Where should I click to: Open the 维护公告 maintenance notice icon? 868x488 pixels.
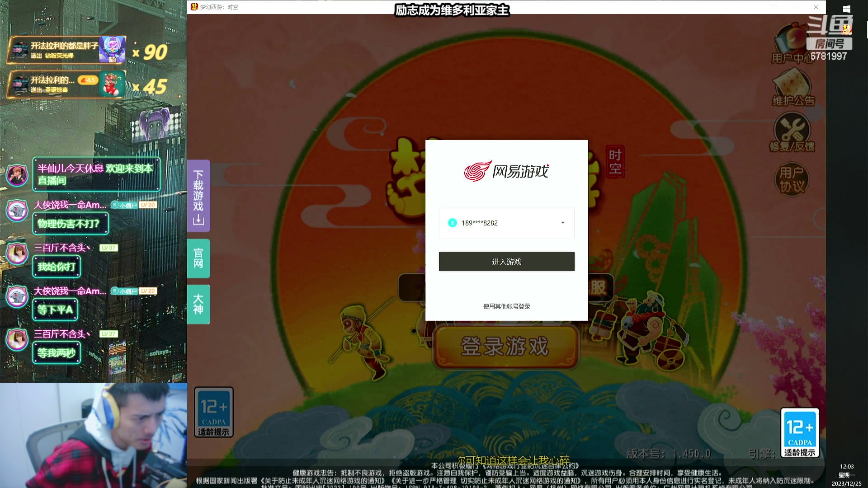point(793,88)
